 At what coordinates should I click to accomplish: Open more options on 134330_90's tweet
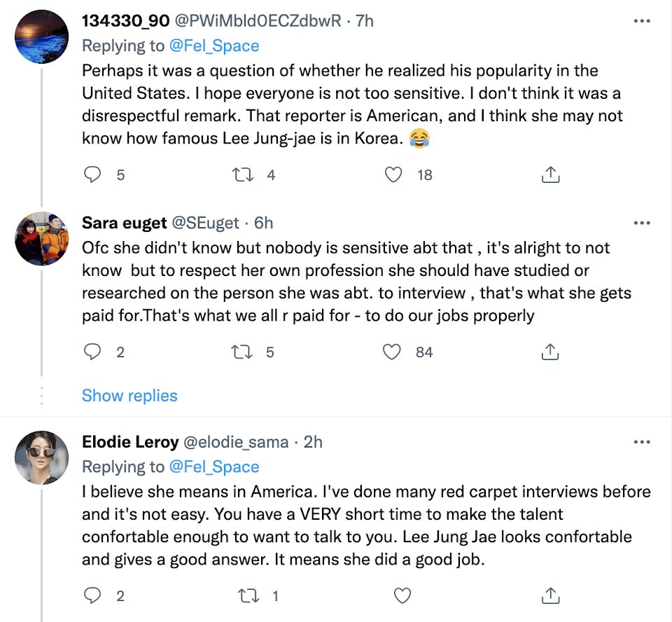(x=641, y=22)
